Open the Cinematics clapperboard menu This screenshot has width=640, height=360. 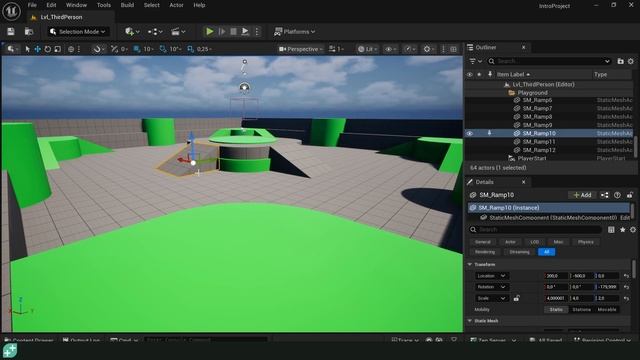point(178,31)
